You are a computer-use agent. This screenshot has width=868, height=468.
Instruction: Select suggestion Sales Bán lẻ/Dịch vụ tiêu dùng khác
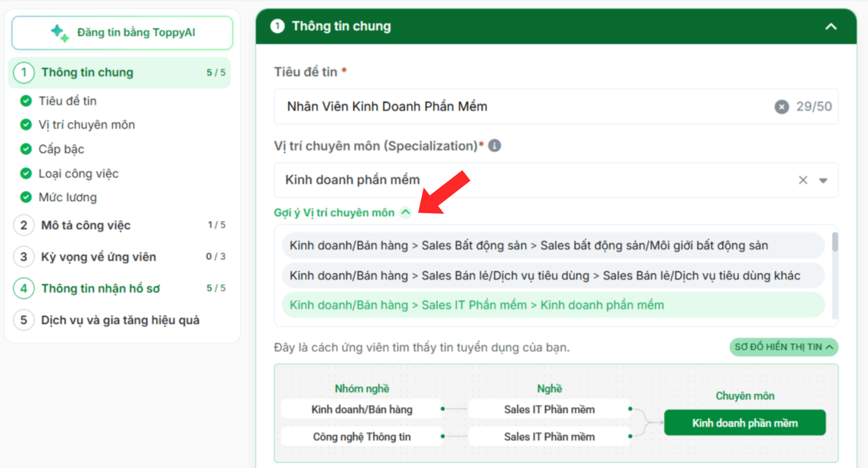[x=553, y=275]
